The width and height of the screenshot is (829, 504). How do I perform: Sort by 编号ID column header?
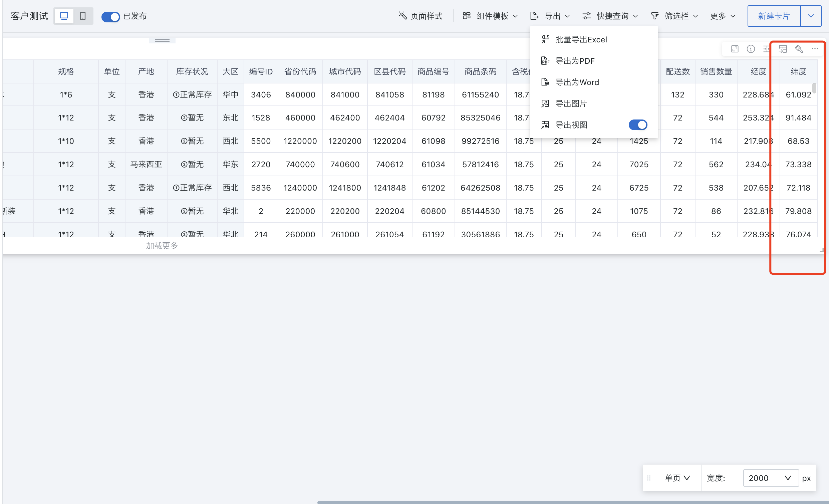261,71
